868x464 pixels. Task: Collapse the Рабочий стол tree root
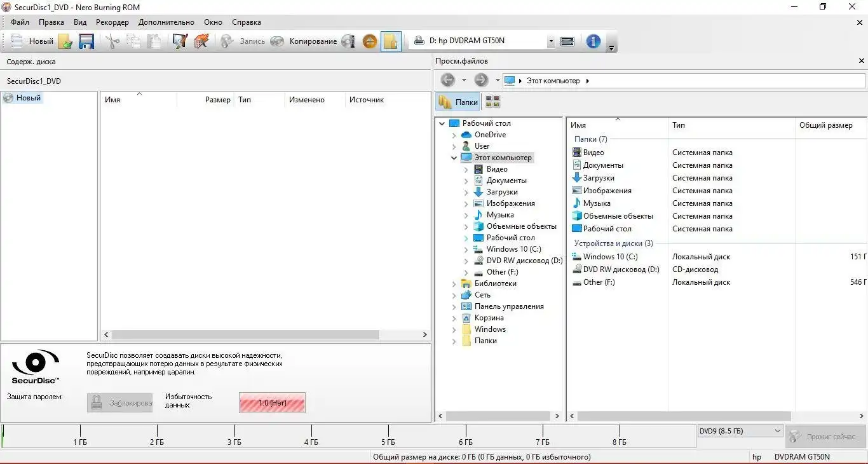(442, 123)
